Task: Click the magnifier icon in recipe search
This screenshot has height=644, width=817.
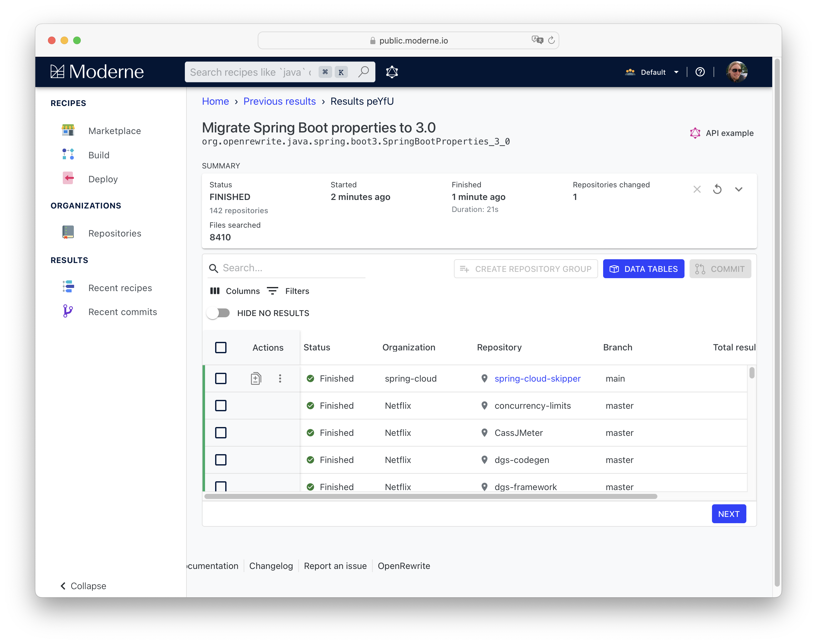Action: [x=363, y=72]
